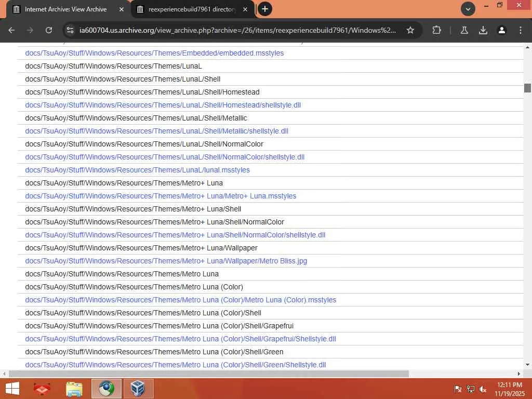
Task: Select the Themes/Metro+ Luna directory row
Action: point(270,183)
